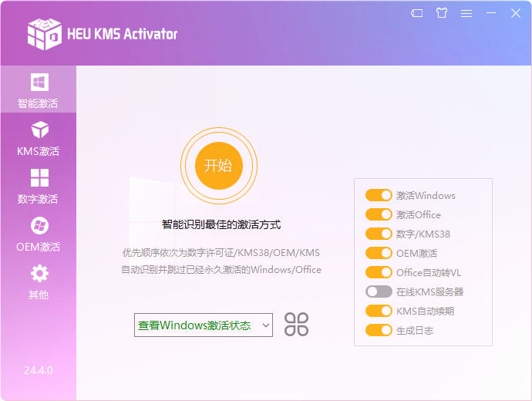Open the KMS activation cube icon
The width and height of the screenshot is (532, 401).
coord(39,130)
